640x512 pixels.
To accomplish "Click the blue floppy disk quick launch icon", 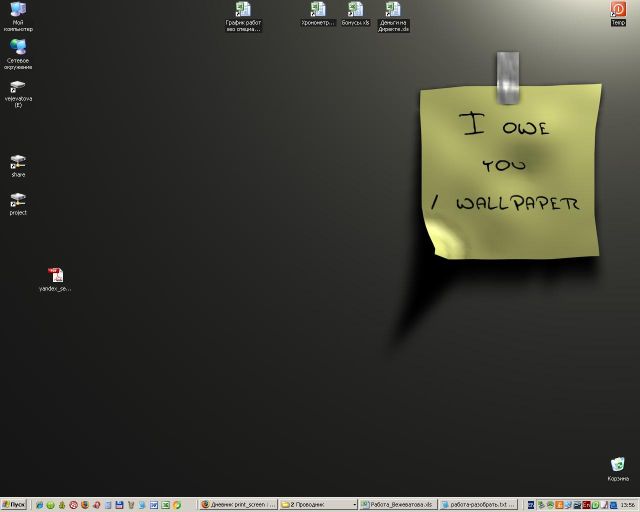I will (x=119, y=505).
